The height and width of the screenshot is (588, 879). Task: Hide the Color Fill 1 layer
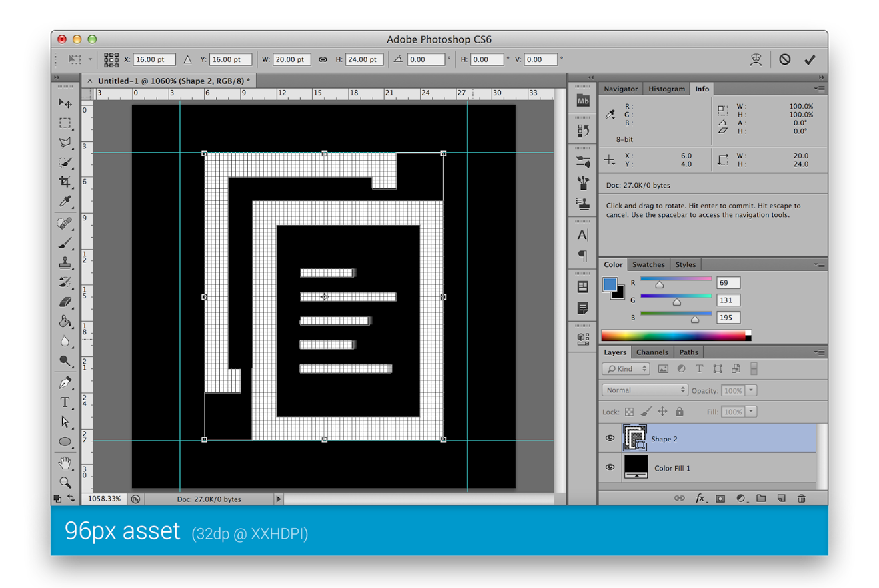tap(610, 467)
